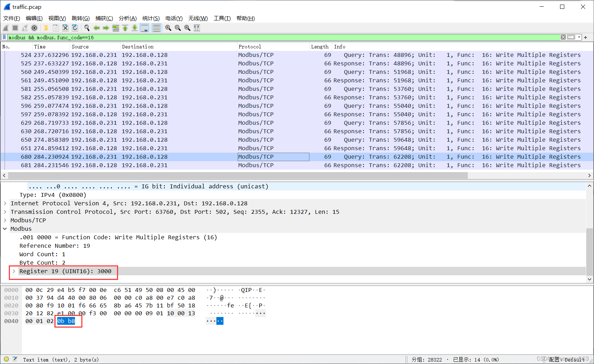Collapse the Modbus tree node
The image size is (594, 364).
coord(5,229)
